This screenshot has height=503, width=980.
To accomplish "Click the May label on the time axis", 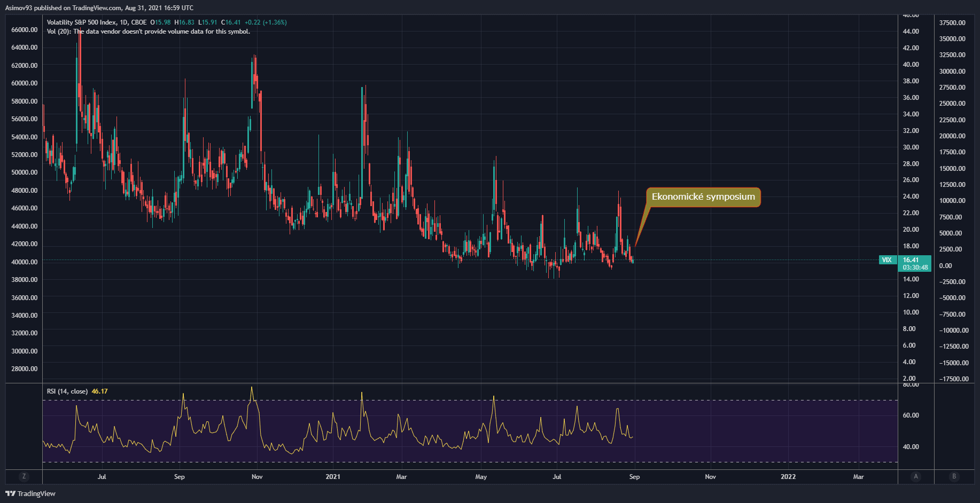I will pyautogui.click(x=481, y=477).
